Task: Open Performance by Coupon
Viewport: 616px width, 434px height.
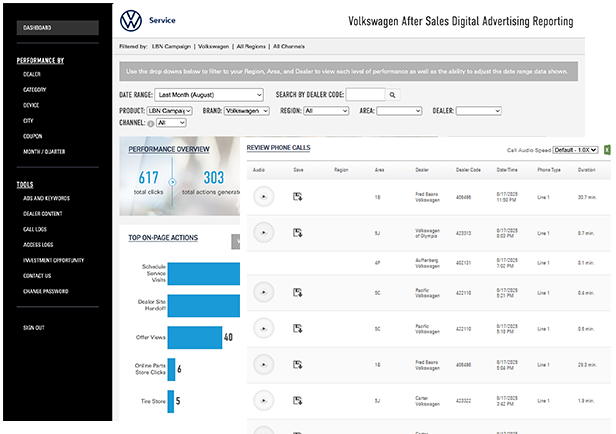Action: [x=33, y=136]
